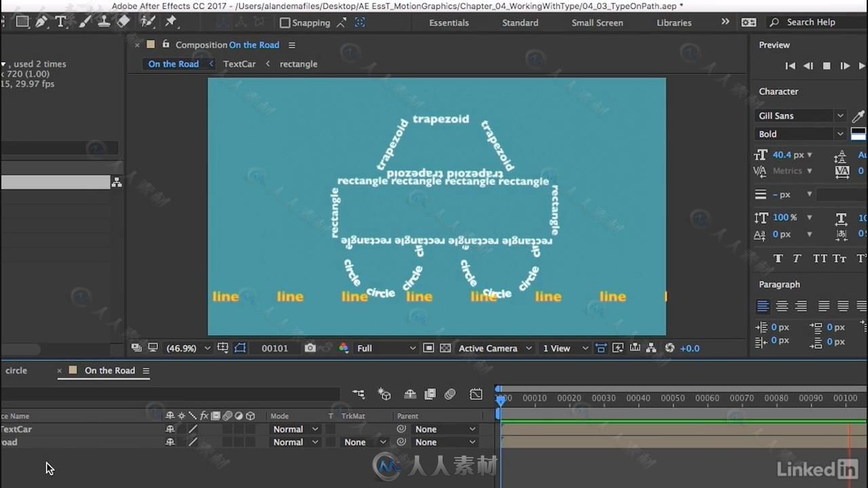This screenshot has height=488, width=868.
Task: Click the workspace panel icon beside Search Help
Action: coord(749,22)
